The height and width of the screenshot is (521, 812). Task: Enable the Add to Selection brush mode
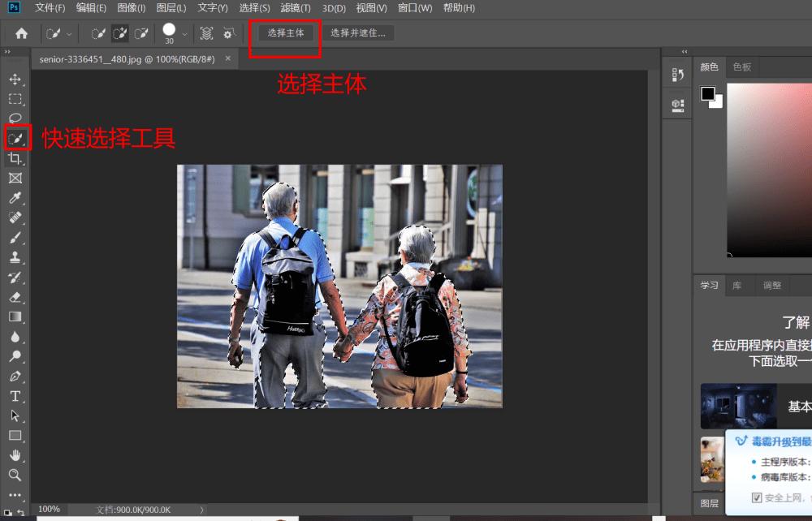[120, 33]
